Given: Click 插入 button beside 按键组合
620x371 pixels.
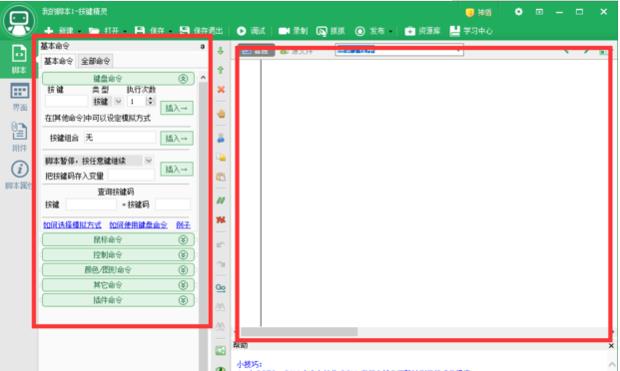Looking at the screenshot, I should coord(177,138).
